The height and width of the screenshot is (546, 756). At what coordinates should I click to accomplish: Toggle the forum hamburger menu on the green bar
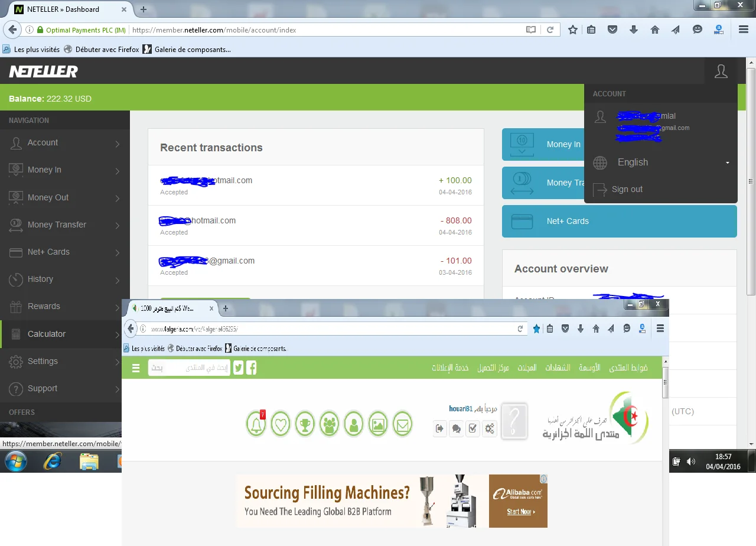click(x=136, y=368)
